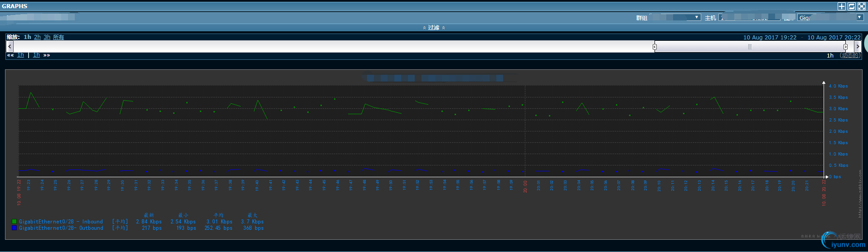
Task: Click Inbound minimum value 2.54 Kbps
Action: 183,222
